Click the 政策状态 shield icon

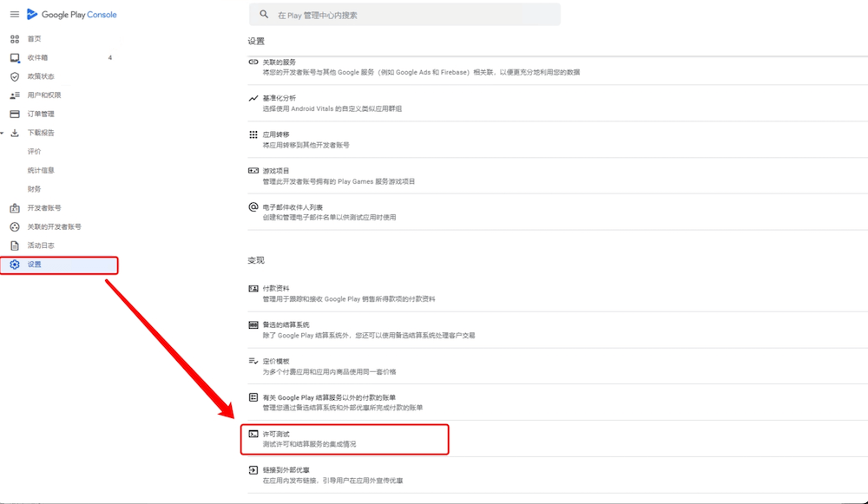[x=15, y=76]
